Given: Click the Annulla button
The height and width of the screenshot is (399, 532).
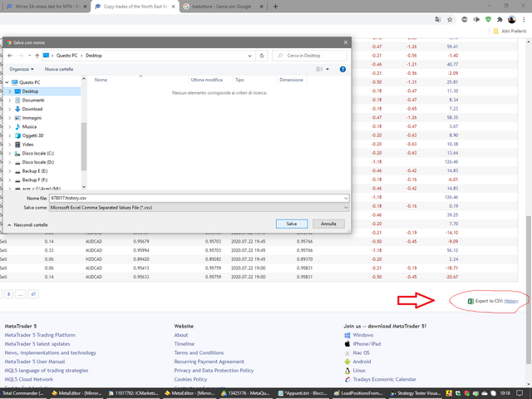Looking at the screenshot, I should (328, 224).
